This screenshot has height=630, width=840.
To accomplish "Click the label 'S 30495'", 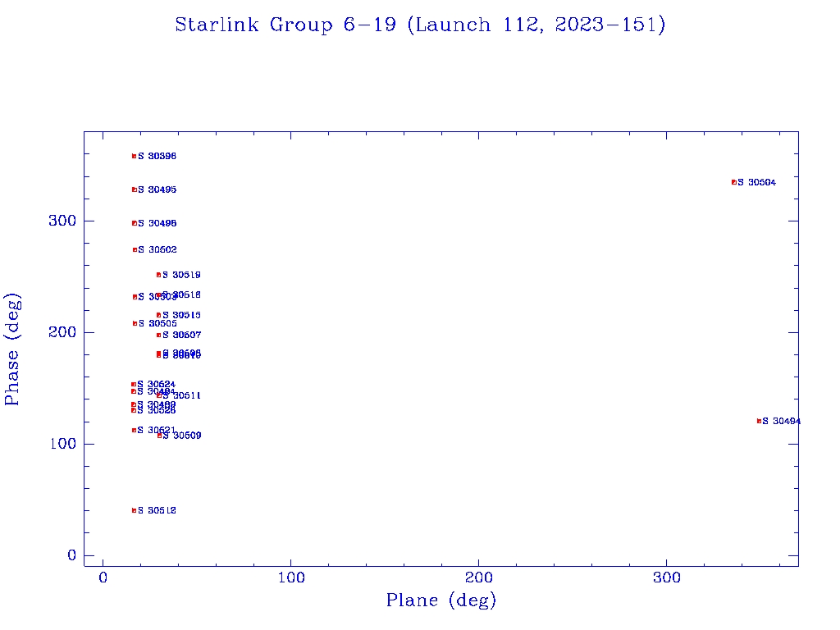I will [157, 189].
